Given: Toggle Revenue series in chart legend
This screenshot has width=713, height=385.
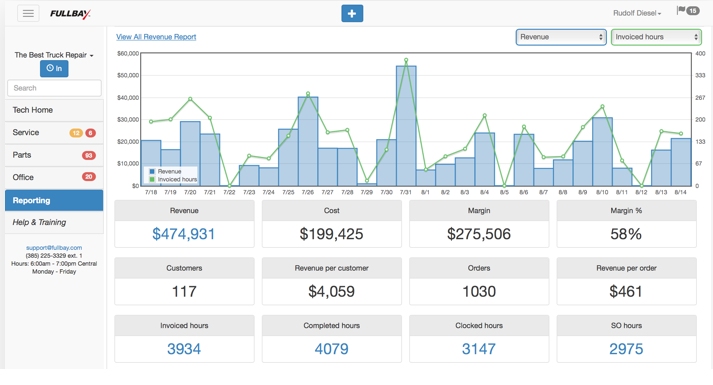Looking at the screenshot, I should [166, 171].
